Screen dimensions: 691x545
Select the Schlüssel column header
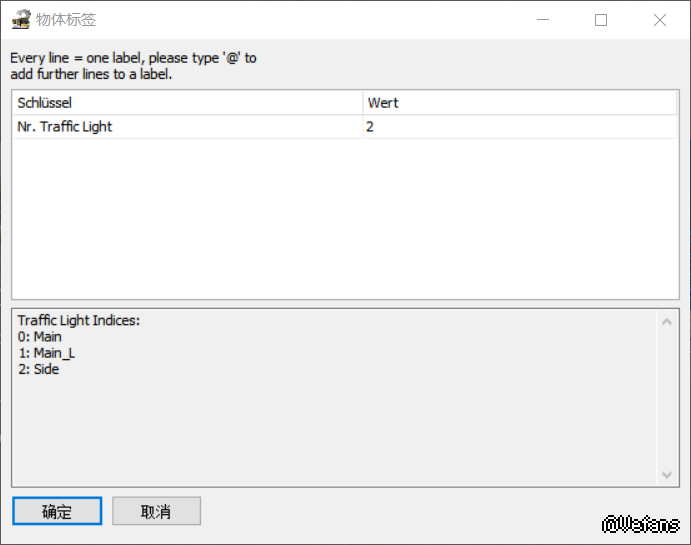187,103
